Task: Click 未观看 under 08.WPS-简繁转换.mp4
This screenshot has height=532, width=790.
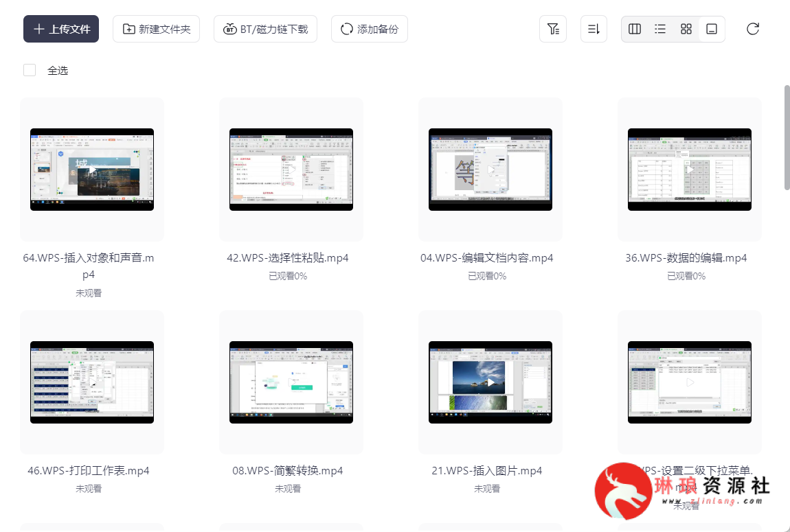Action: coord(288,488)
